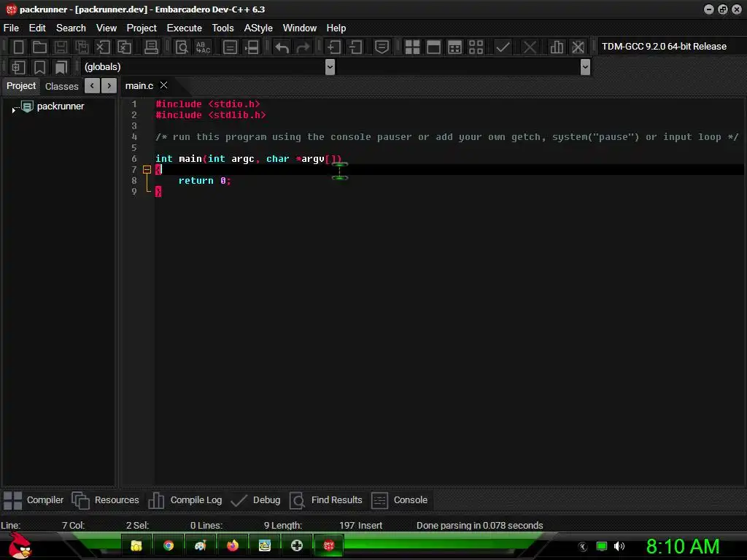The height and width of the screenshot is (560, 747).
Task: Switch to the Classes sidebar tab
Action: pyautogui.click(x=61, y=86)
